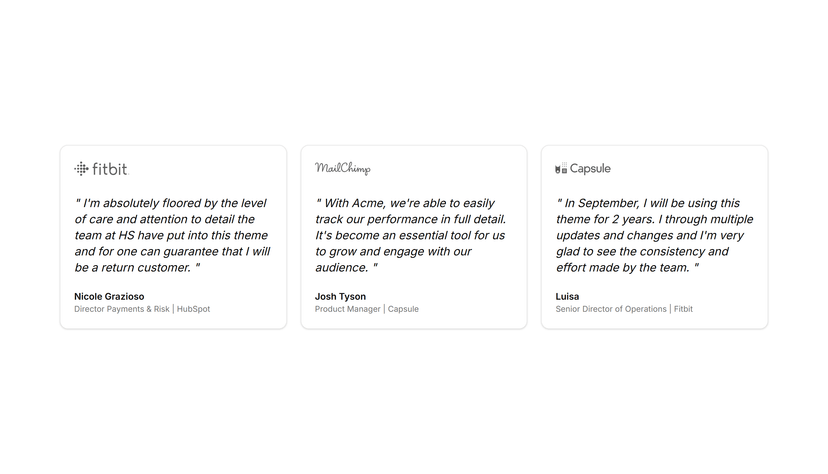828x474 pixels.
Task: Select Luisa's name
Action: point(567,297)
